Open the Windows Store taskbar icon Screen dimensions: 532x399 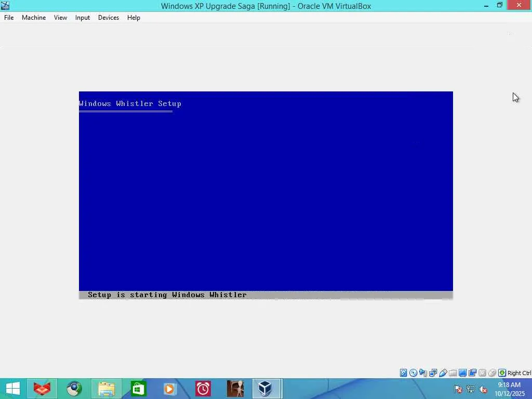click(x=138, y=389)
